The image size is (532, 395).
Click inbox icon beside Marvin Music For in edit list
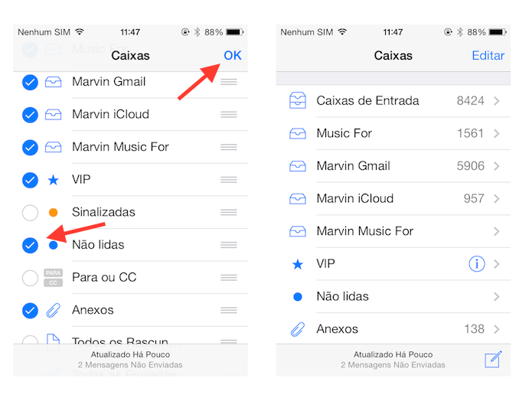pos(54,147)
